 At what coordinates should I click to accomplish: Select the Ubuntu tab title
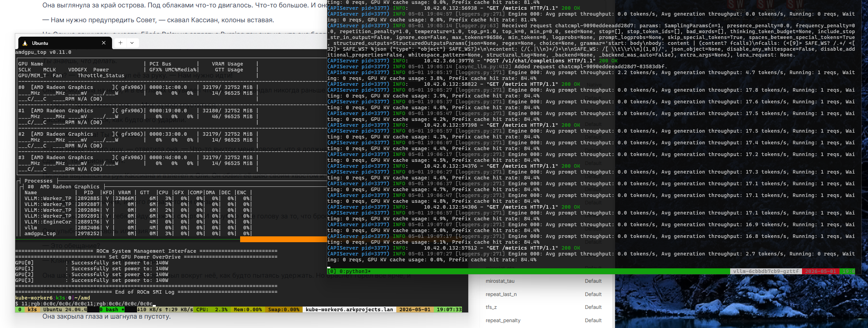tap(40, 43)
